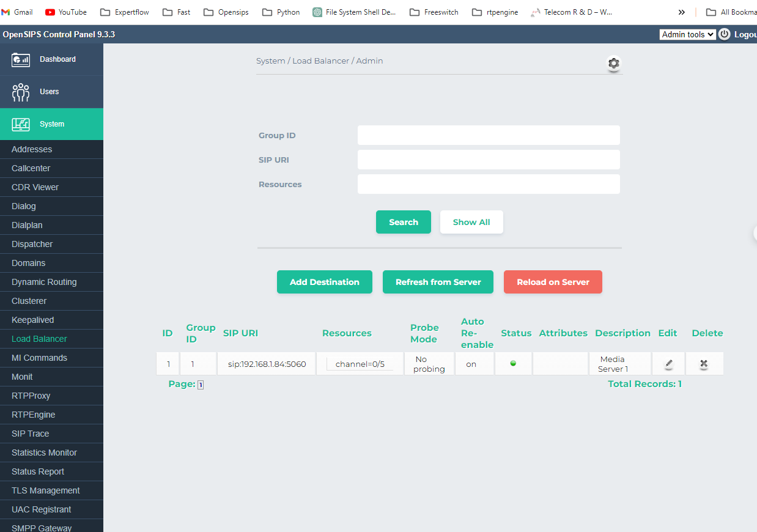757x532 pixels.
Task: Delete destination using the X icon
Action: [704, 364]
